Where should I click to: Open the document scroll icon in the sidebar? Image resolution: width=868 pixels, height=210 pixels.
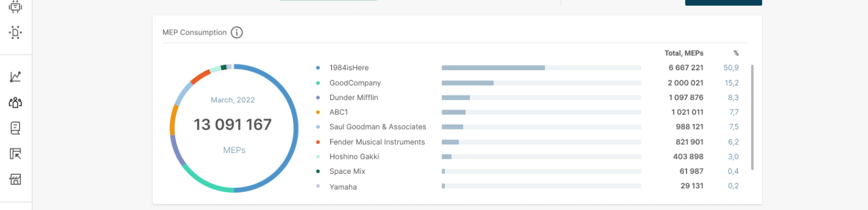pyautogui.click(x=16, y=128)
